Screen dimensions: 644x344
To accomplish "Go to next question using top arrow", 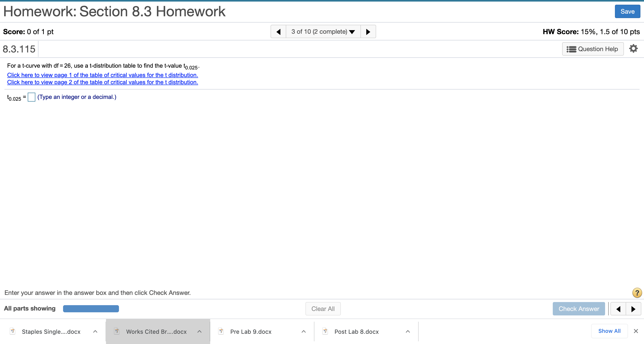I will [368, 32].
